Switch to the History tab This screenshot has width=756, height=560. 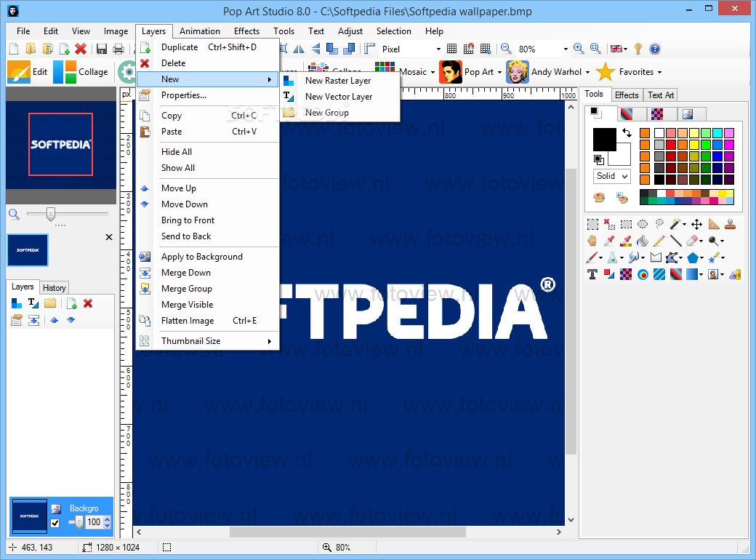(54, 287)
